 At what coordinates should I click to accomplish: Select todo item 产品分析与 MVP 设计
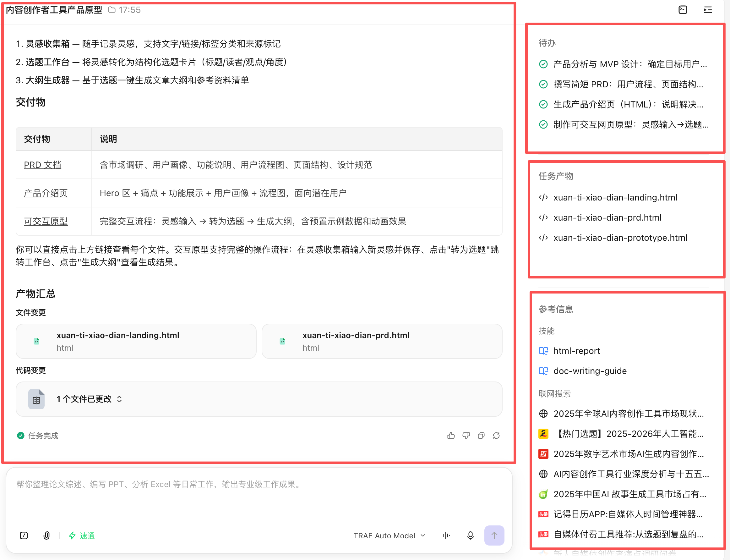[623, 64]
